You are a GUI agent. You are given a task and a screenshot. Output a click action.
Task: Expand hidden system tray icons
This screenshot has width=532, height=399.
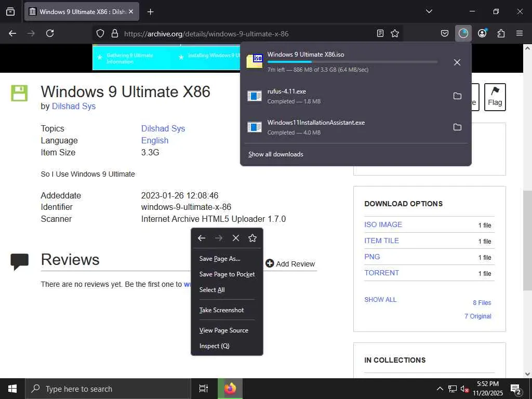point(440,389)
